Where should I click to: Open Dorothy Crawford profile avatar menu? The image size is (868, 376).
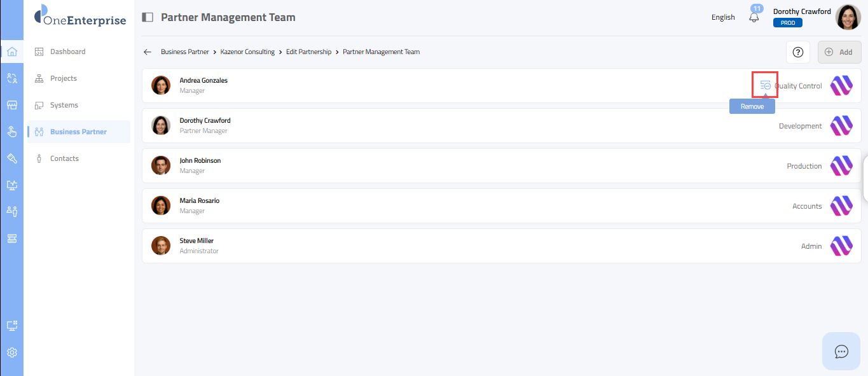848,17
